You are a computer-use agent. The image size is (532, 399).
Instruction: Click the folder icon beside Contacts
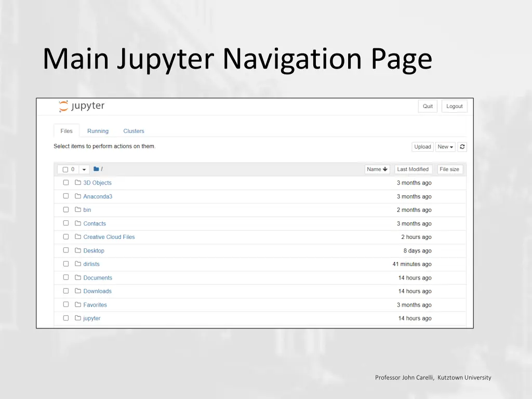point(78,223)
